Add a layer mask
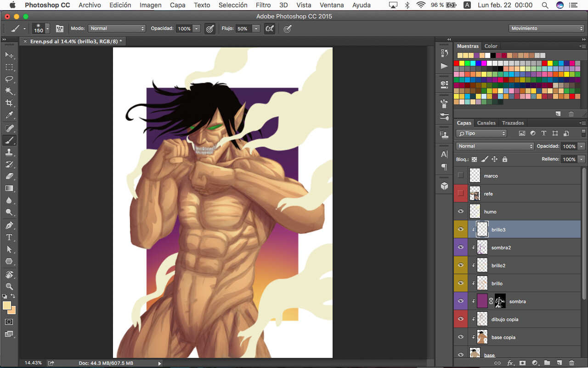This screenshot has width=588, height=368. pyautogui.click(x=522, y=363)
